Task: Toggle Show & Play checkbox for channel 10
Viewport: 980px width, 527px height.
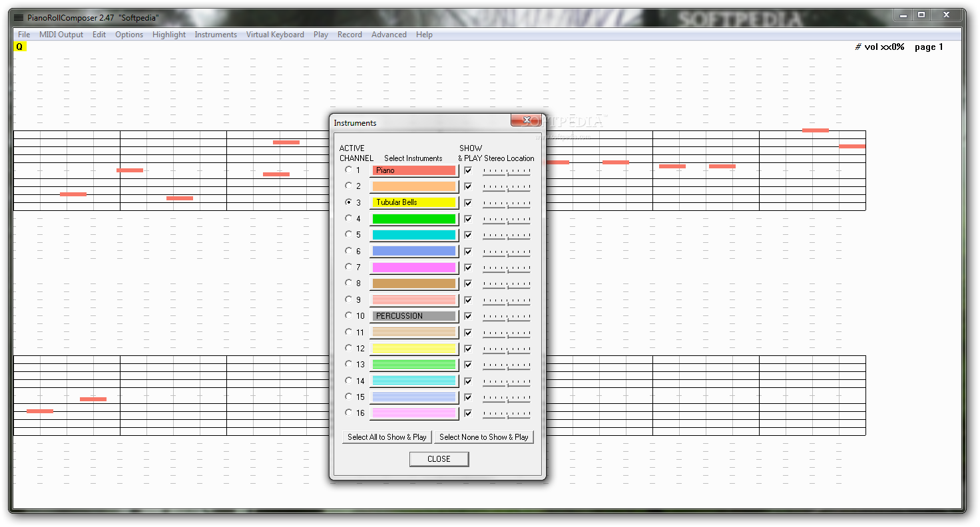Action: click(467, 316)
